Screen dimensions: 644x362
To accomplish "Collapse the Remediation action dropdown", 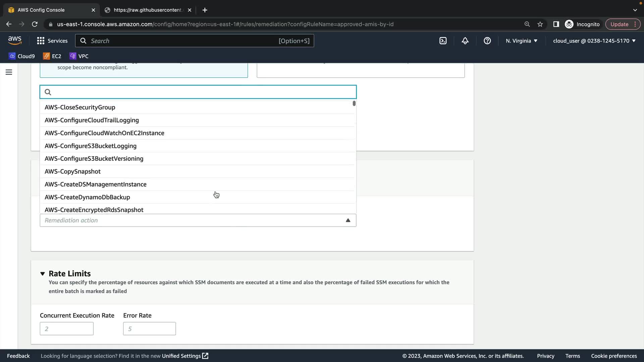I will (348, 220).
